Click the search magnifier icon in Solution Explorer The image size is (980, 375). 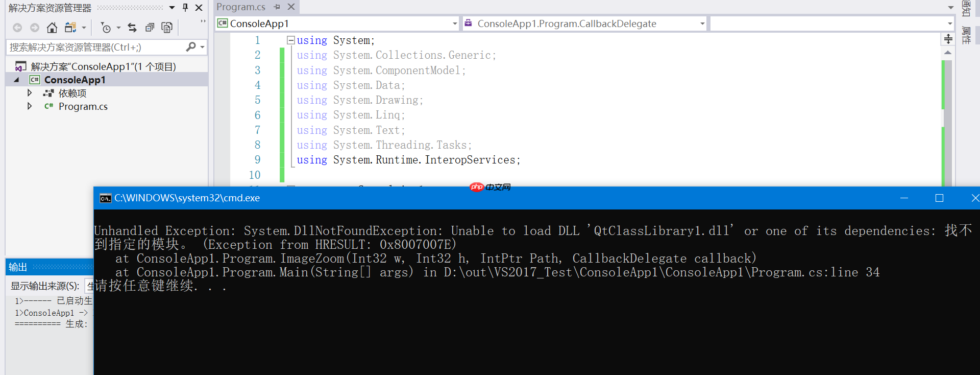[191, 47]
